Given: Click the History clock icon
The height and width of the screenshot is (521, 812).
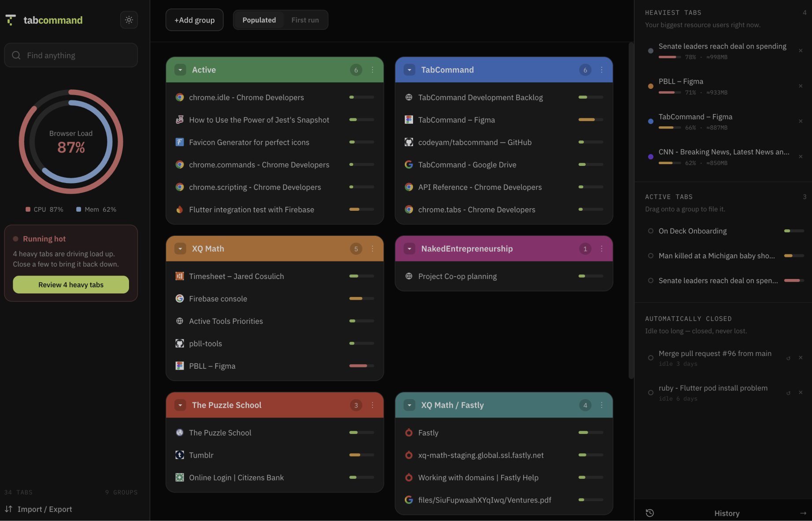Looking at the screenshot, I should (x=650, y=513).
